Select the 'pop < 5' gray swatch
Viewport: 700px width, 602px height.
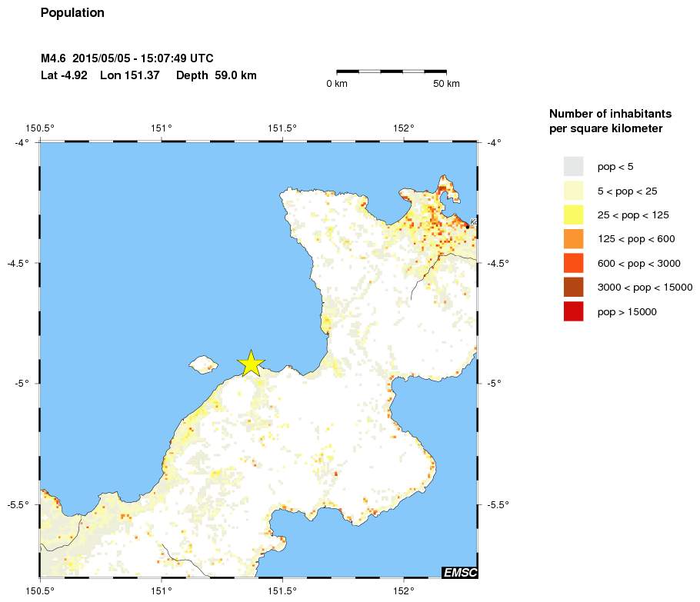pyautogui.click(x=573, y=166)
